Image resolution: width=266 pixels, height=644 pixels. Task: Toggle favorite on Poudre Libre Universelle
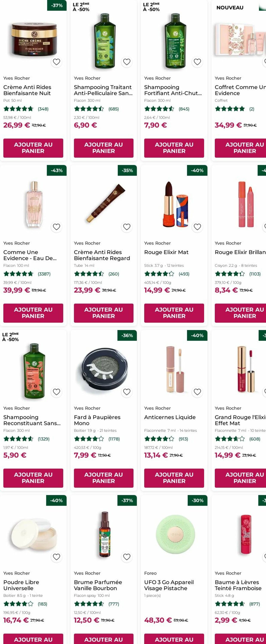pos(57,556)
